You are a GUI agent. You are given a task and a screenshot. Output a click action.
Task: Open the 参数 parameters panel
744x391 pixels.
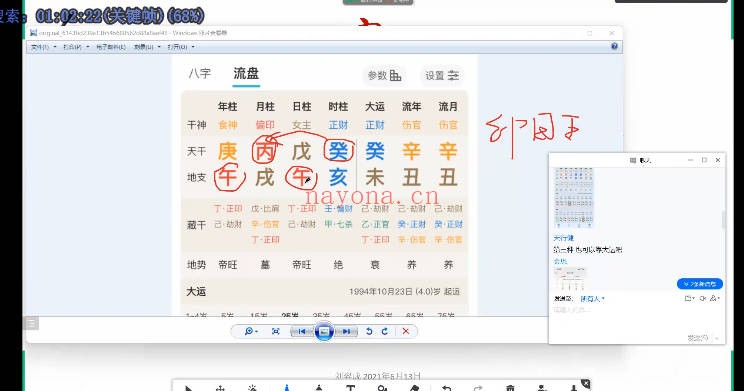pos(384,75)
